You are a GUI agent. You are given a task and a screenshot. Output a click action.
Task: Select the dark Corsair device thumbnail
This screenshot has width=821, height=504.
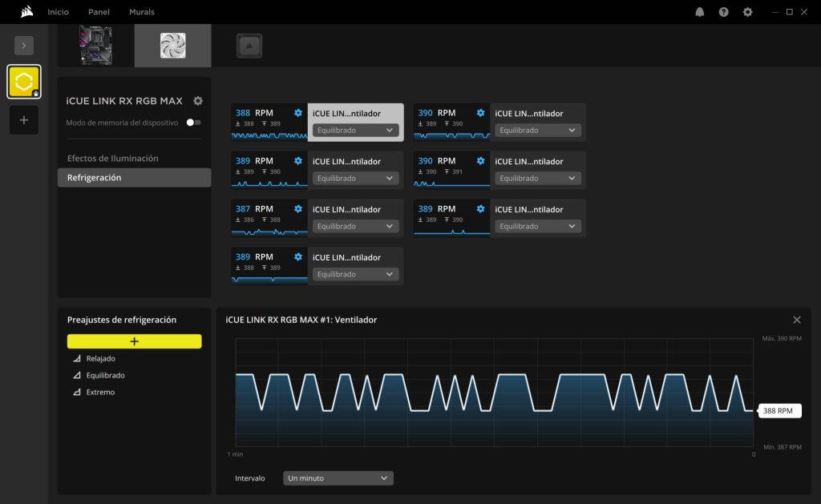click(249, 46)
